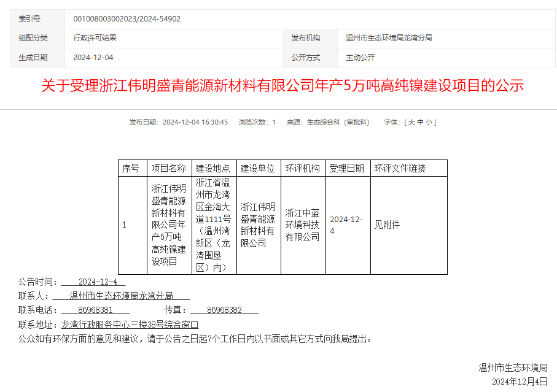Click publishing agency 温州市生态环境局龙湾分局 in header
This screenshot has width=557, height=392.
389,38
